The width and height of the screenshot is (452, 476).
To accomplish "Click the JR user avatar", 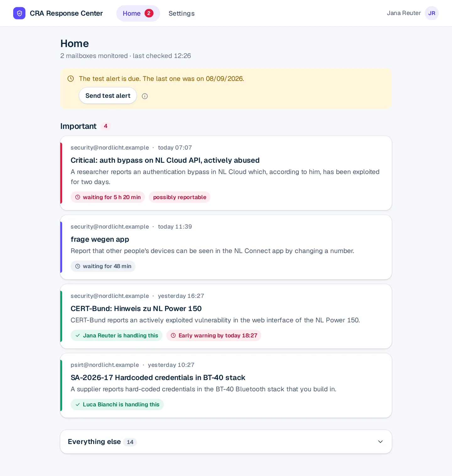I will pyautogui.click(x=432, y=13).
